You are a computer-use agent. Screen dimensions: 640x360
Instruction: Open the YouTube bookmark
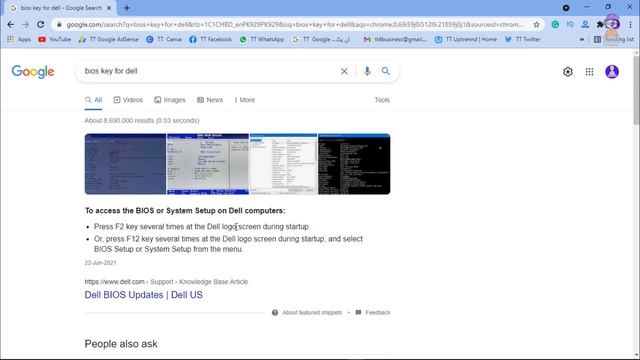54,39
